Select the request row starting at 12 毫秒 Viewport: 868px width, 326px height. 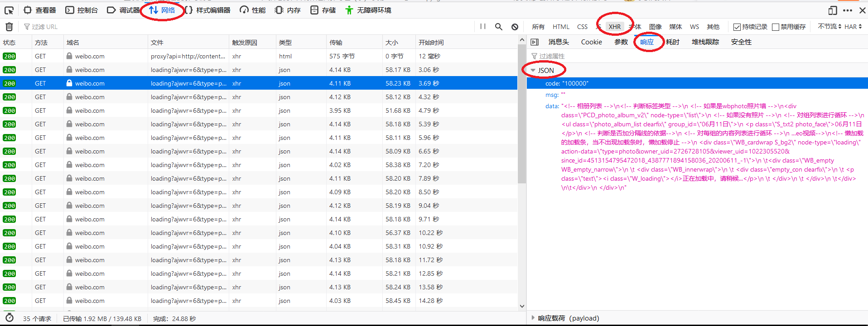coord(258,56)
